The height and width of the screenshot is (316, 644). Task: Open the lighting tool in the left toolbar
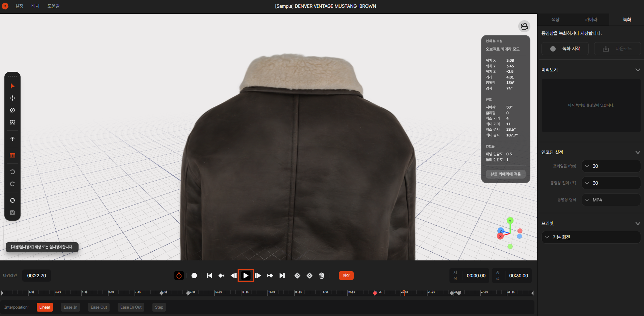[x=12, y=139]
